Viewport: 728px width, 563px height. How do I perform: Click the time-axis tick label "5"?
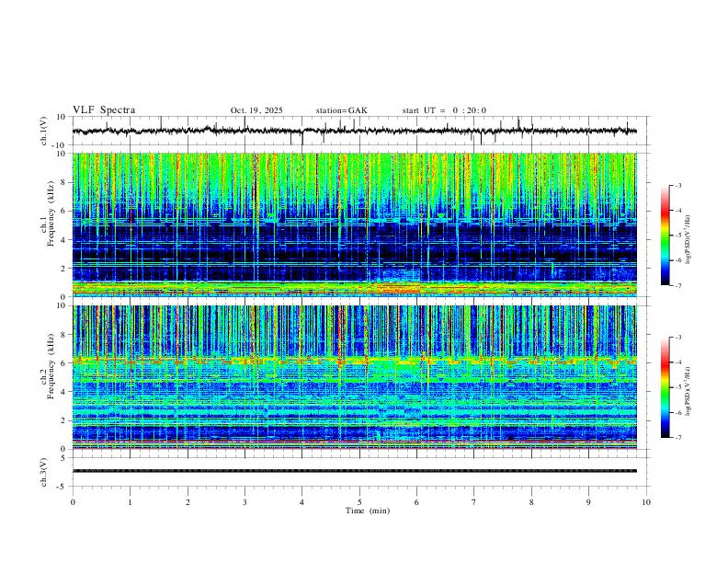point(359,502)
